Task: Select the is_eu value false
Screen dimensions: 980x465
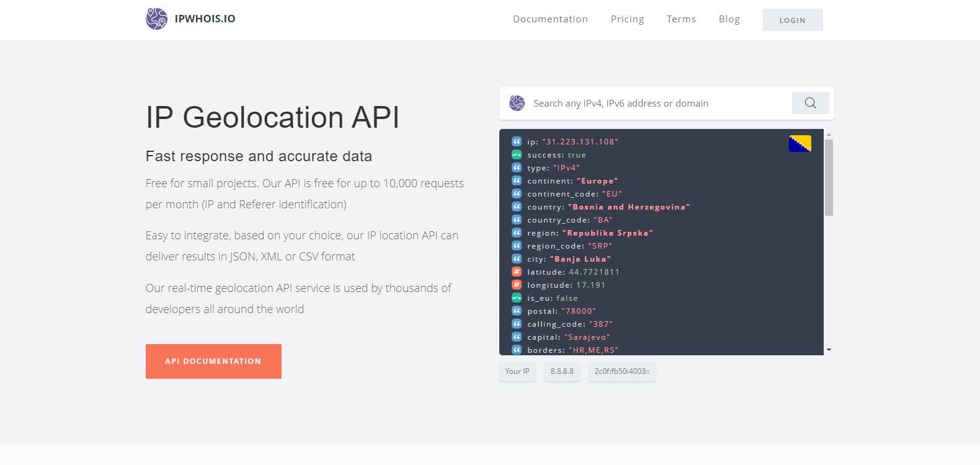Action: (567, 298)
